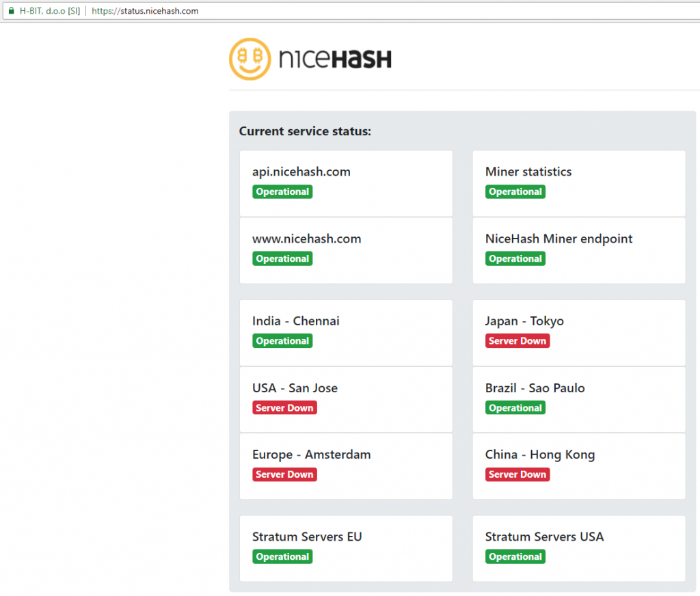700x596 pixels.
Task: Click the NiceHash smiley coin logo
Action: coord(250,59)
